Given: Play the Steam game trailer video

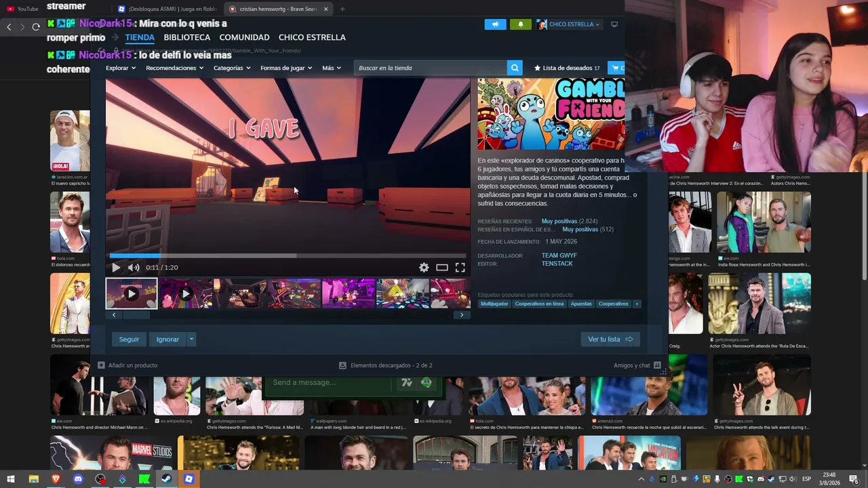Looking at the screenshot, I should tap(116, 268).
